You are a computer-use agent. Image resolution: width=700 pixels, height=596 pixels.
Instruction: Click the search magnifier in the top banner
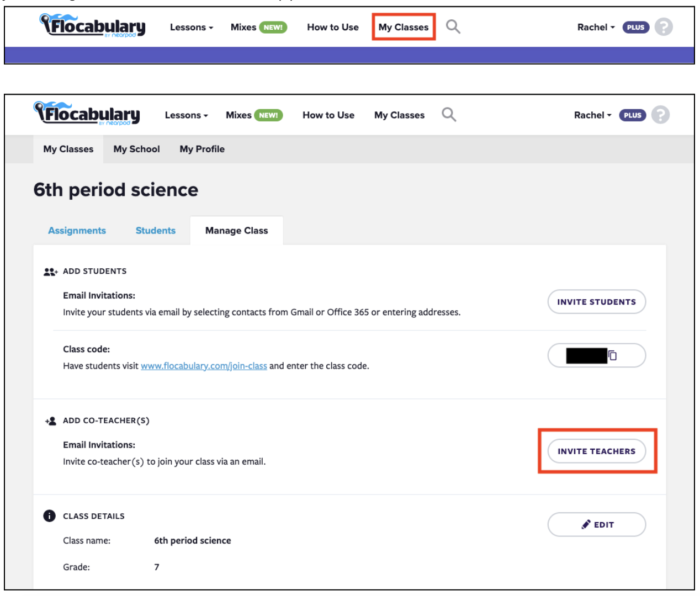pos(453,26)
